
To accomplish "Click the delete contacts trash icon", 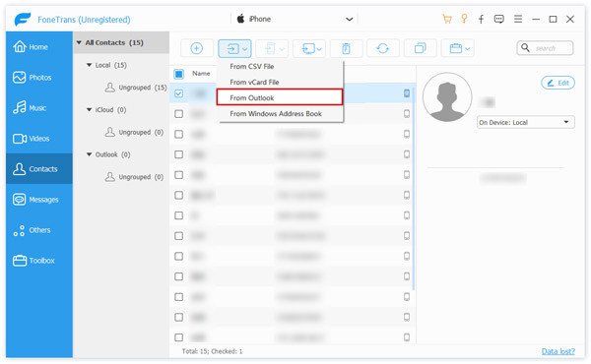I will pos(346,48).
